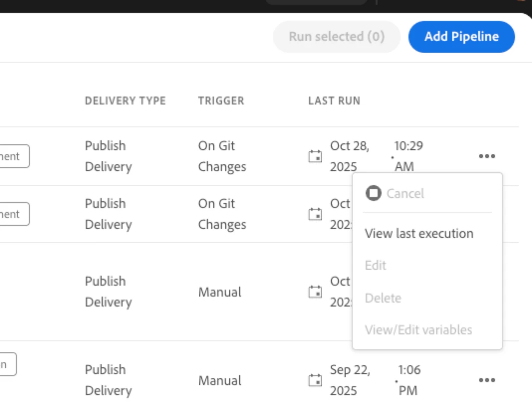Click the calendar icon in the first Manual trigger row

pos(315,292)
